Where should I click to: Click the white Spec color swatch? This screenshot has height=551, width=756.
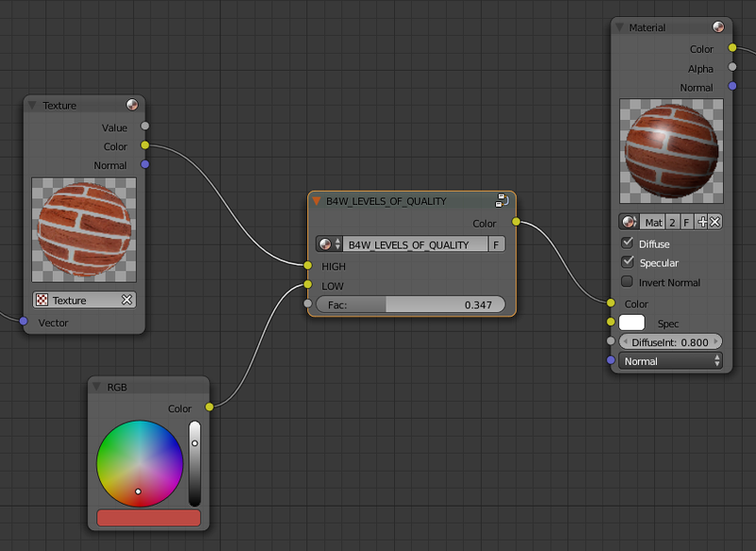point(631,322)
